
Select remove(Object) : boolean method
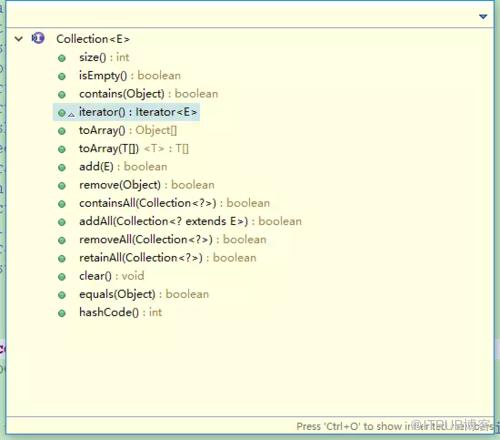pos(147,185)
